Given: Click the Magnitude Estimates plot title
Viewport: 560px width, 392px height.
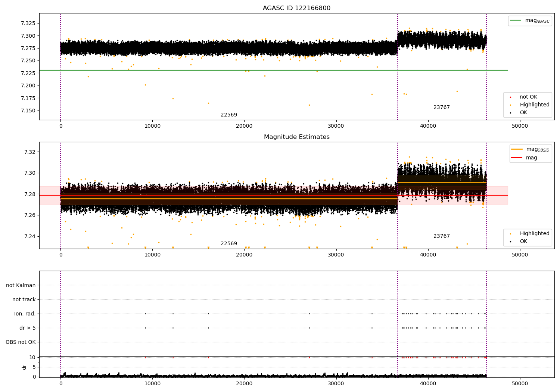Looking at the screenshot, I should pyautogui.click(x=296, y=137).
